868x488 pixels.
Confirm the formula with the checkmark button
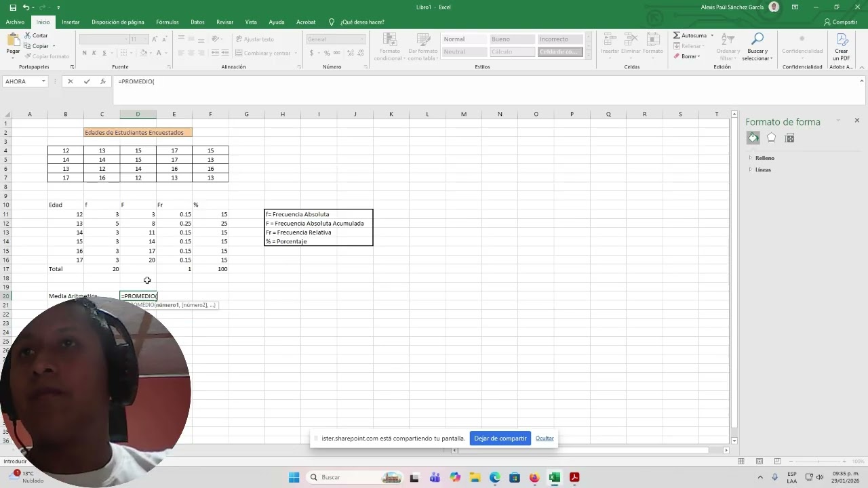click(x=87, y=81)
